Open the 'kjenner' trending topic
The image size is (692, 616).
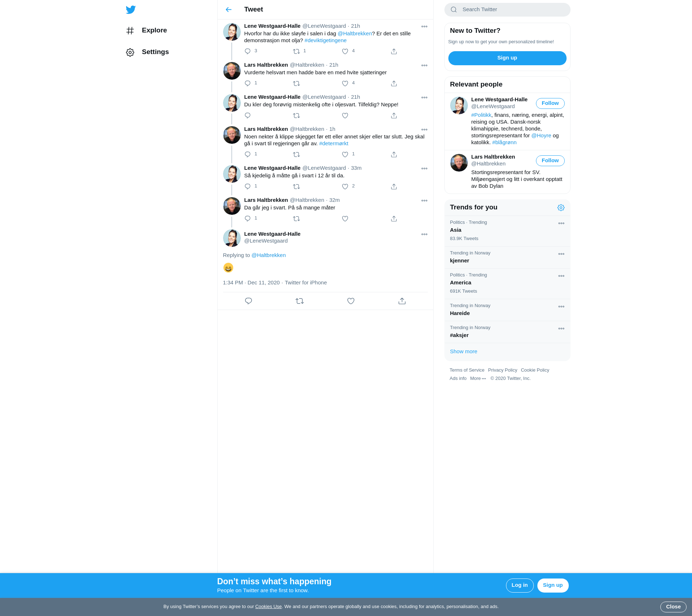click(x=507, y=257)
